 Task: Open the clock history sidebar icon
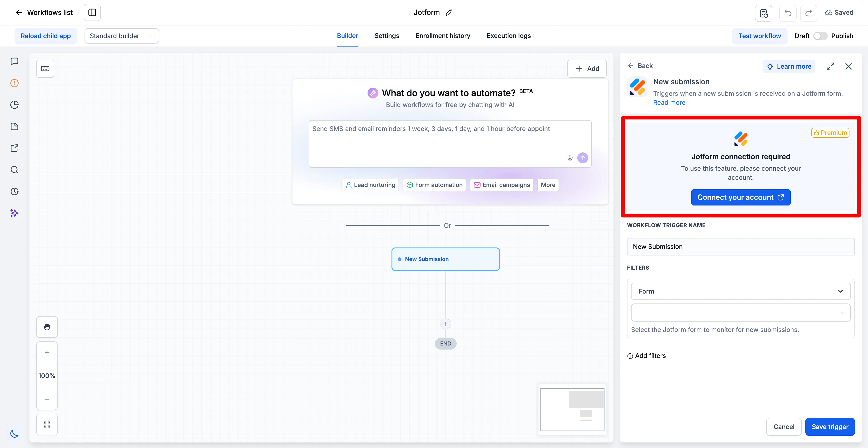(14, 191)
